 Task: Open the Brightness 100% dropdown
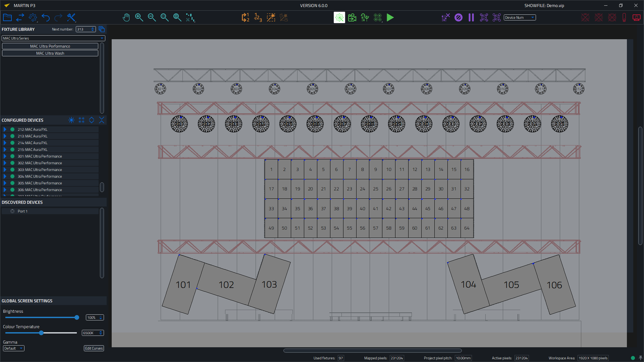(x=94, y=317)
